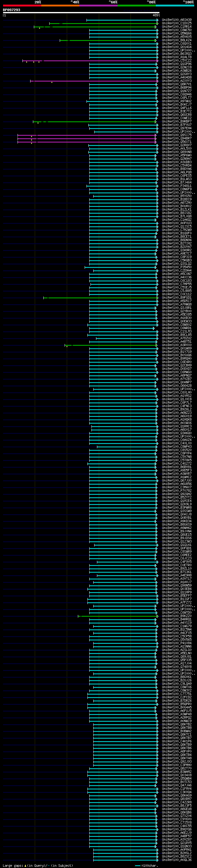Click label UniRef100_Q2RQV7

coord(176,145)
